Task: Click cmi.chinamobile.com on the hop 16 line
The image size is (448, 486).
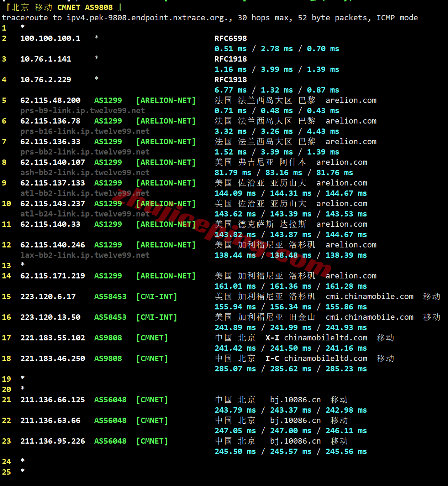Action: coord(369,317)
